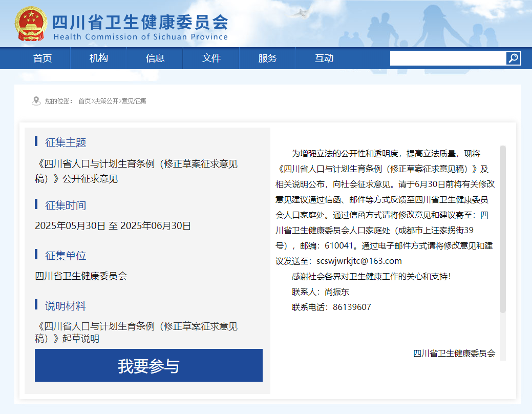
Task: Focus the site search input field
Action: click(448, 58)
